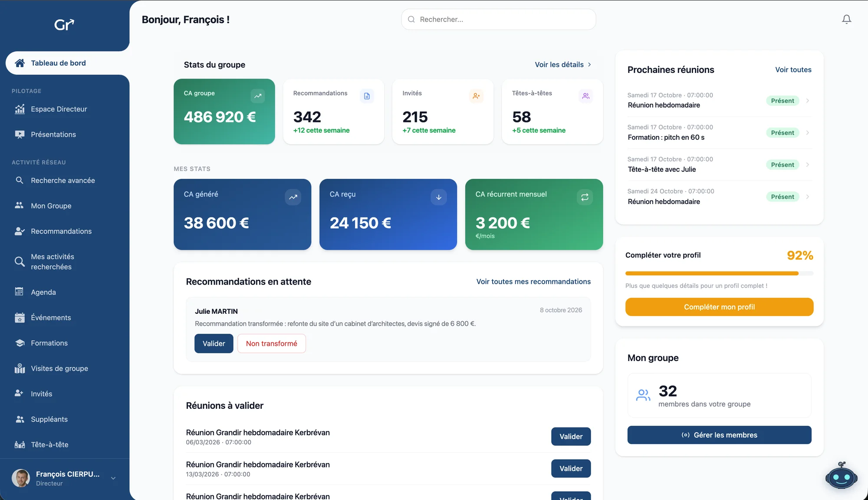Click Compléter mon profil button

(720, 307)
